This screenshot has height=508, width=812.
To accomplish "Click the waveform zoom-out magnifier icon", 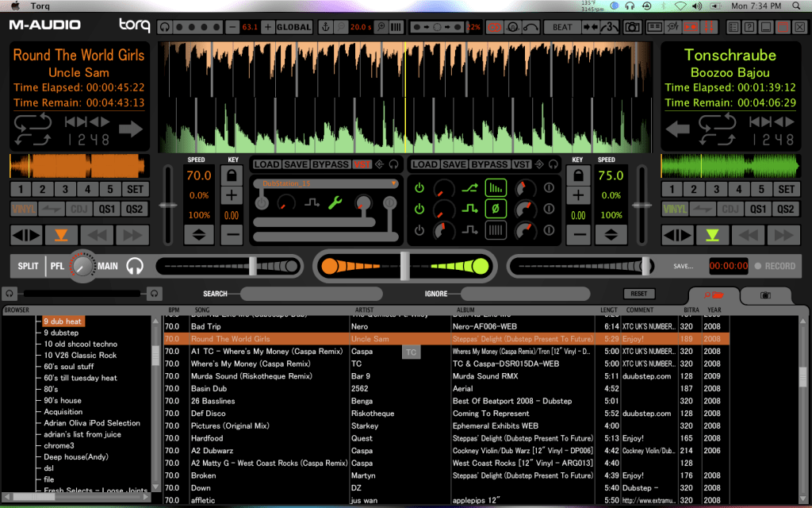I will click(x=340, y=27).
